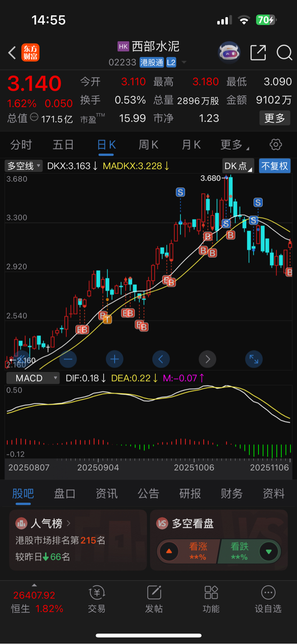Tap 港股通 tag
Screen dimensions: 297x644
pos(152,62)
